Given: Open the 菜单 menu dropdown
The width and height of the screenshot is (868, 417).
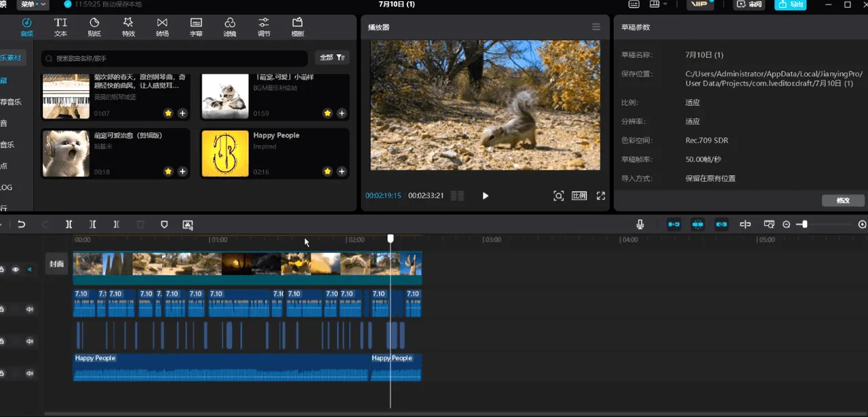Looking at the screenshot, I should 33,5.
